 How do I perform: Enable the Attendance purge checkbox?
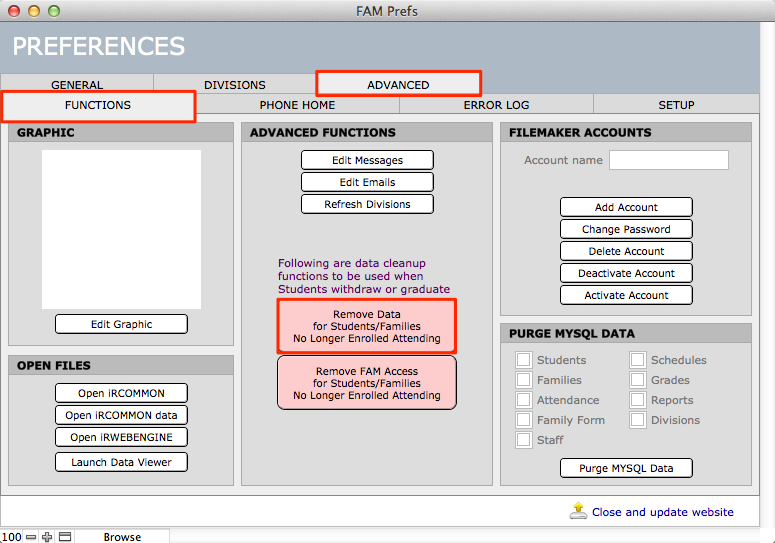click(x=524, y=400)
